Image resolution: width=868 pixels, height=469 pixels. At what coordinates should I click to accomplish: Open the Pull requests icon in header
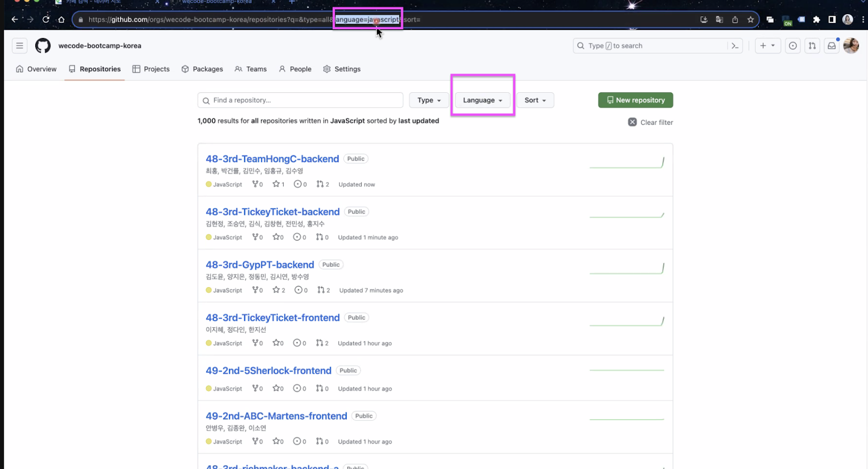coord(812,46)
